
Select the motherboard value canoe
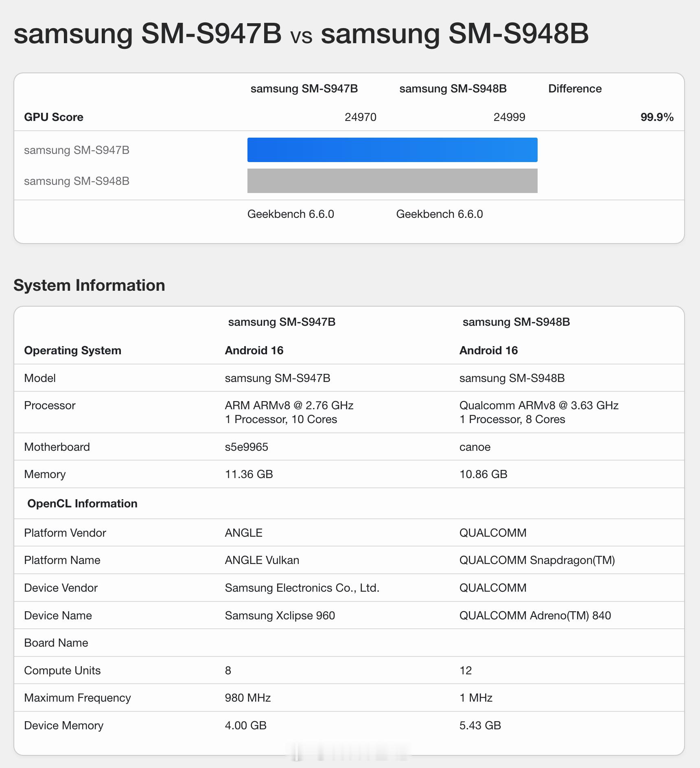[x=475, y=447]
